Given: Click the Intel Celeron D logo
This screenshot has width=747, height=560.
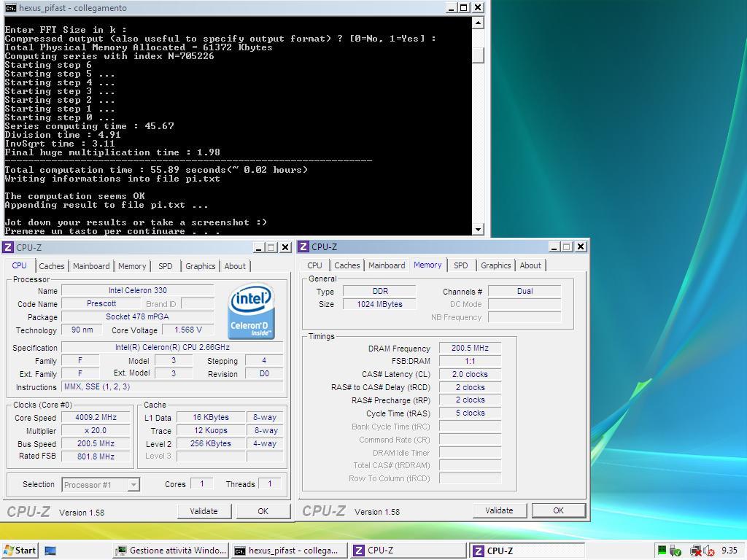Looking at the screenshot, I should click(251, 311).
